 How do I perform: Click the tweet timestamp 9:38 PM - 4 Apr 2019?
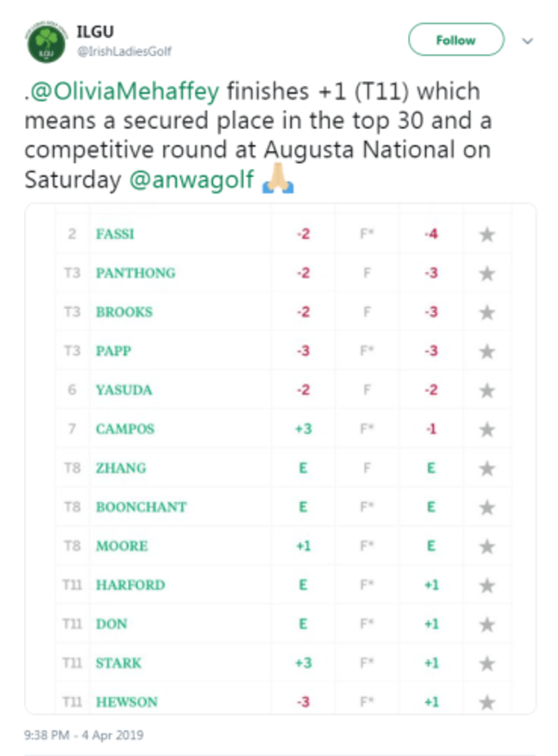[x=84, y=735]
